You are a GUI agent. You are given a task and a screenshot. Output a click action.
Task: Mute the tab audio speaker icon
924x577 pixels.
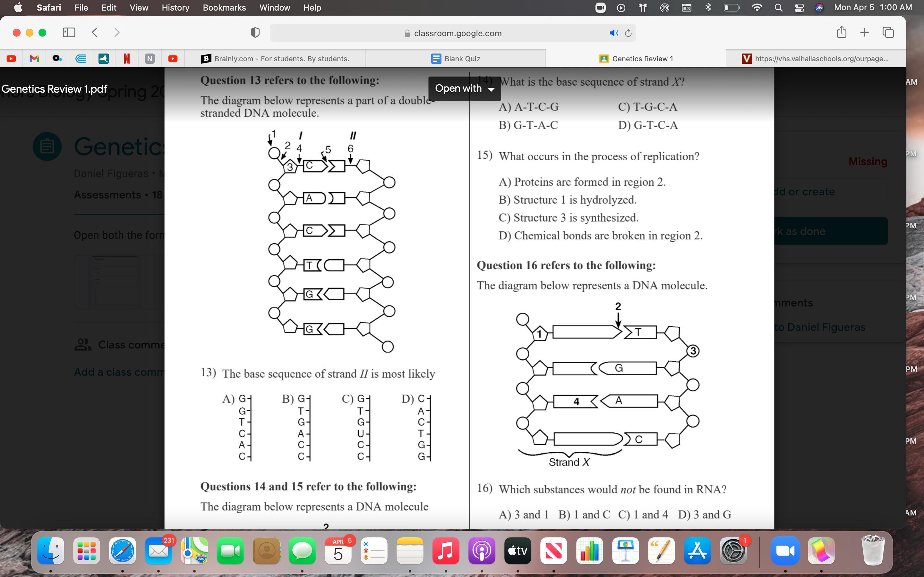pos(613,33)
